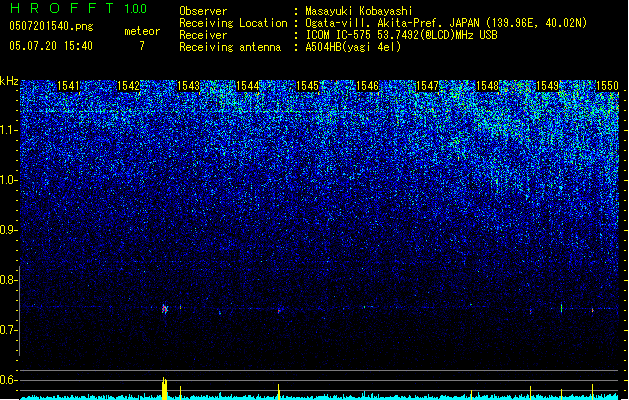Select observer name Masayuki Kobayashi
629x400 pixels.
(x=358, y=11)
